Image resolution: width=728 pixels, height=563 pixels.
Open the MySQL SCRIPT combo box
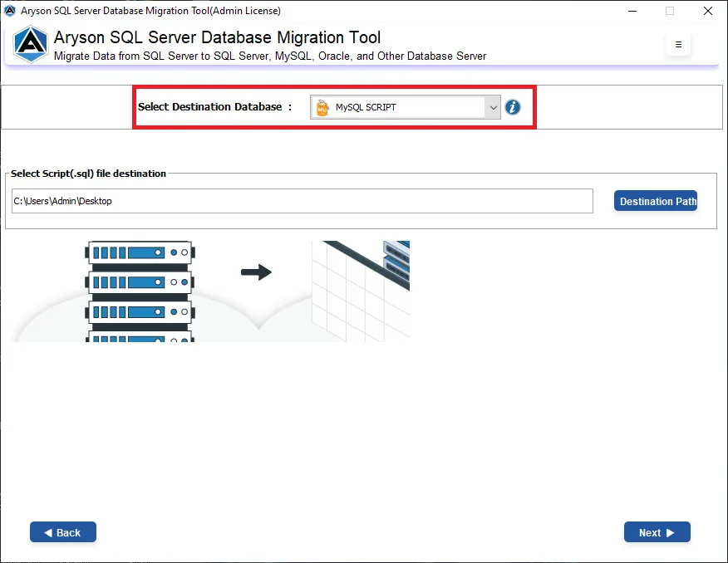(x=406, y=107)
